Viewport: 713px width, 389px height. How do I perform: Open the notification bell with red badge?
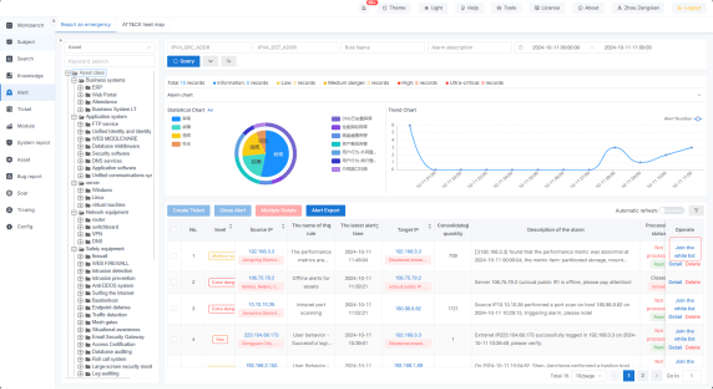coord(364,8)
